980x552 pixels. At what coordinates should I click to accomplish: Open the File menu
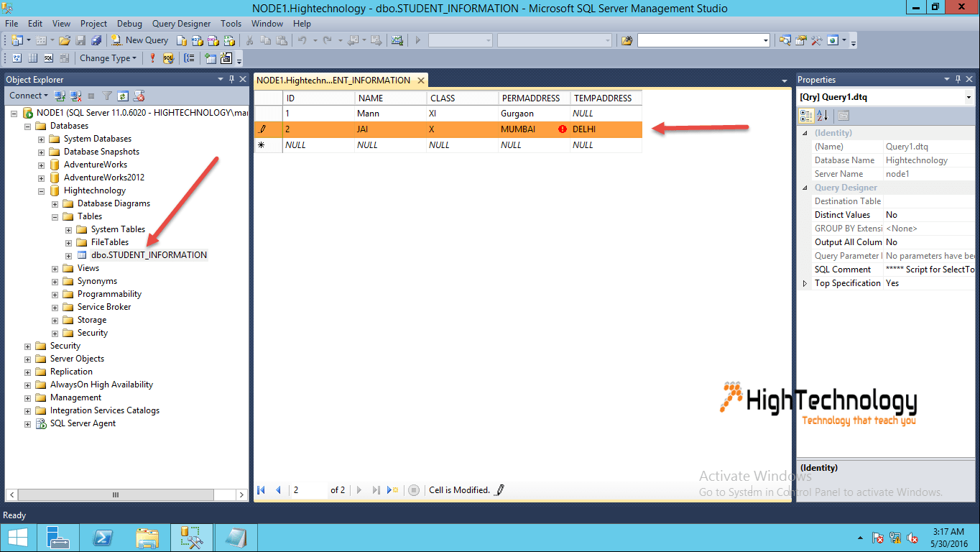[x=11, y=24]
